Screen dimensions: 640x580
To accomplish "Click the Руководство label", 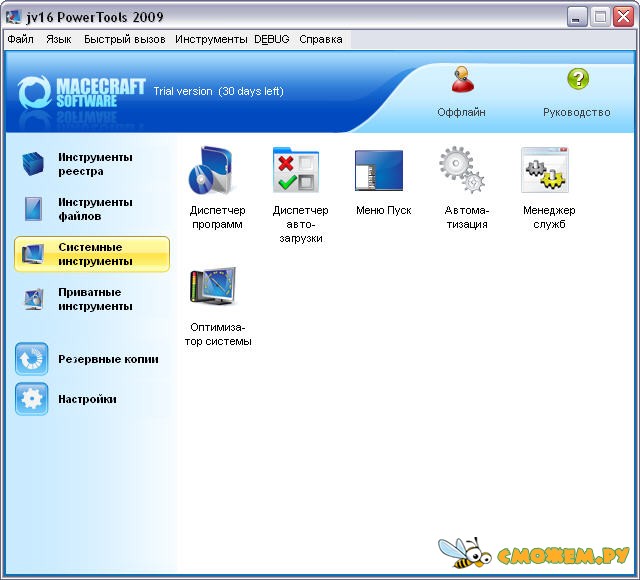I will (x=577, y=112).
